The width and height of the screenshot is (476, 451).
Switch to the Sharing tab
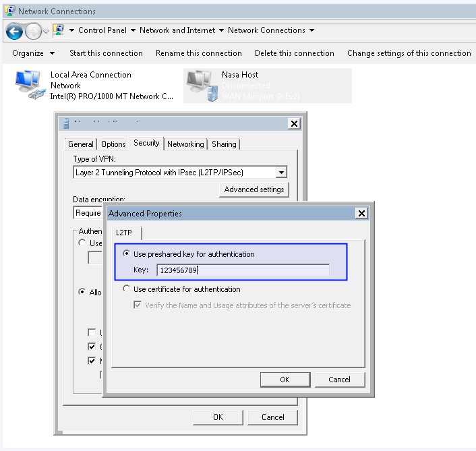224,144
